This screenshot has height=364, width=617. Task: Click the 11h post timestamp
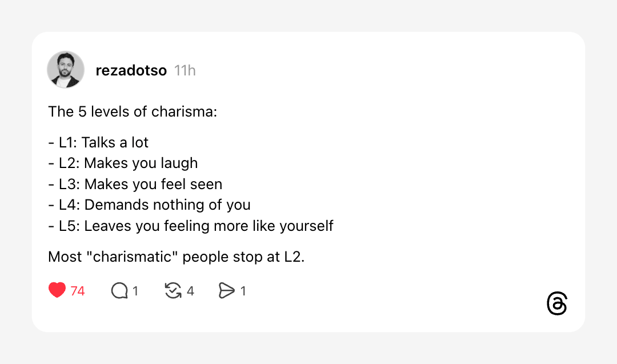tap(185, 70)
